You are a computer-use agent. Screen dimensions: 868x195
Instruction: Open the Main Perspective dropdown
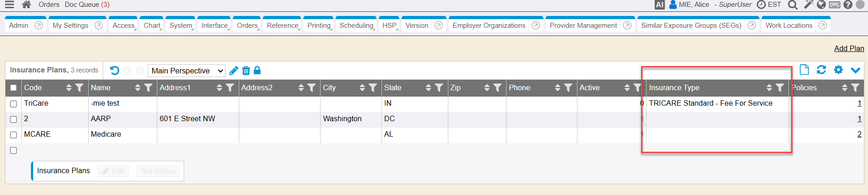point(186,71)
